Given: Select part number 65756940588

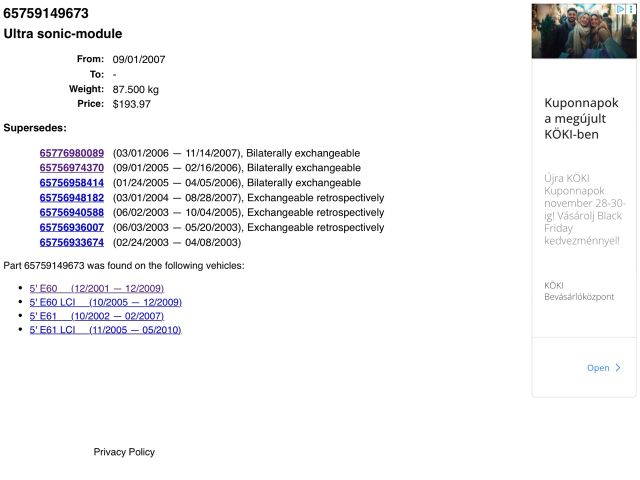Looking at the screenshot, I should click(72, 213).
